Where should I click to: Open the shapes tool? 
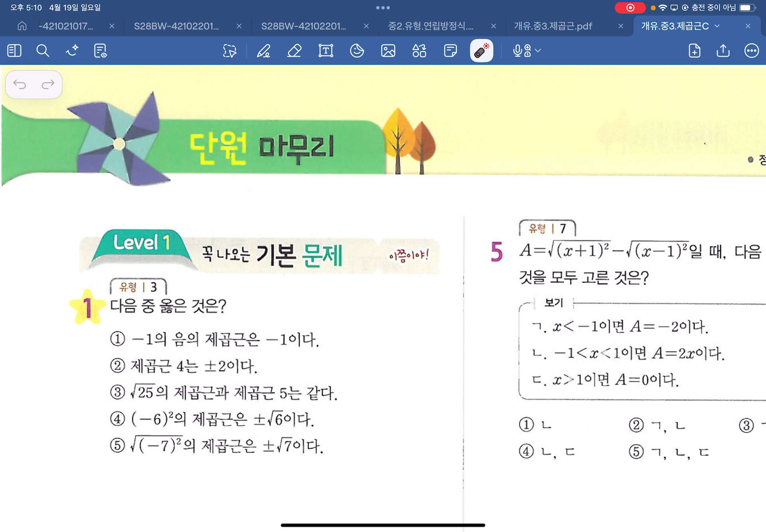(419, 51)
